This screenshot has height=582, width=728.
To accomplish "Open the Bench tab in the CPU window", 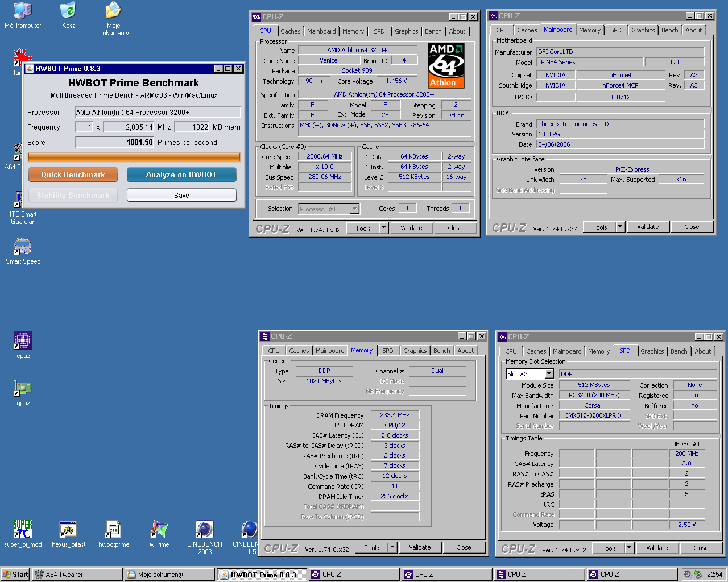I will (433, 31).
